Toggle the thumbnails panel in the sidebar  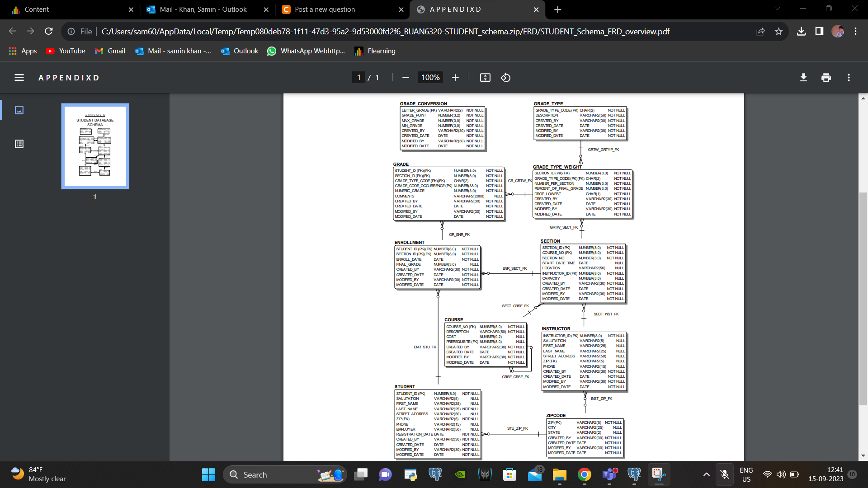[x=19, y=110]
